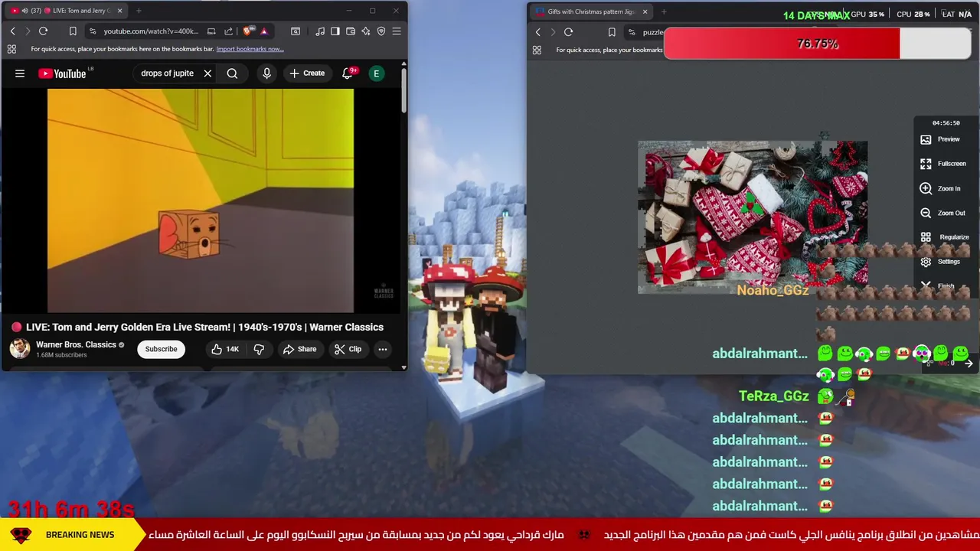Open Brave Rewards triangle icon
Image resolution: width=980 pixels, height=551 pixels.
coord(263,31)
